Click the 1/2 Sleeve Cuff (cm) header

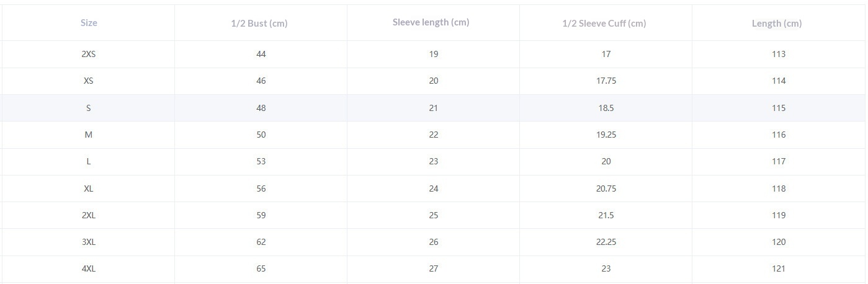click(604, 24)
